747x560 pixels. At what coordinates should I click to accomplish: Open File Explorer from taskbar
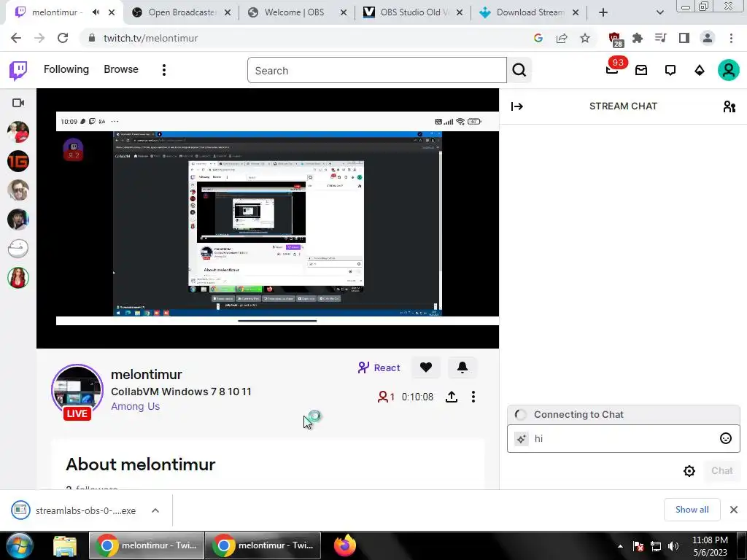(x=65, y=545)
